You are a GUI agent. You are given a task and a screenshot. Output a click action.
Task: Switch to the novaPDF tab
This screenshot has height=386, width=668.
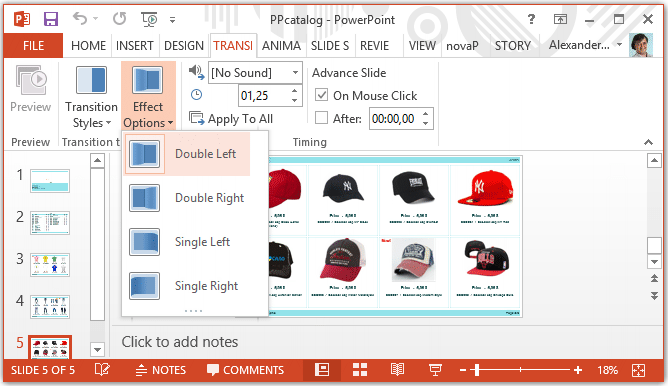pos(462,46)
